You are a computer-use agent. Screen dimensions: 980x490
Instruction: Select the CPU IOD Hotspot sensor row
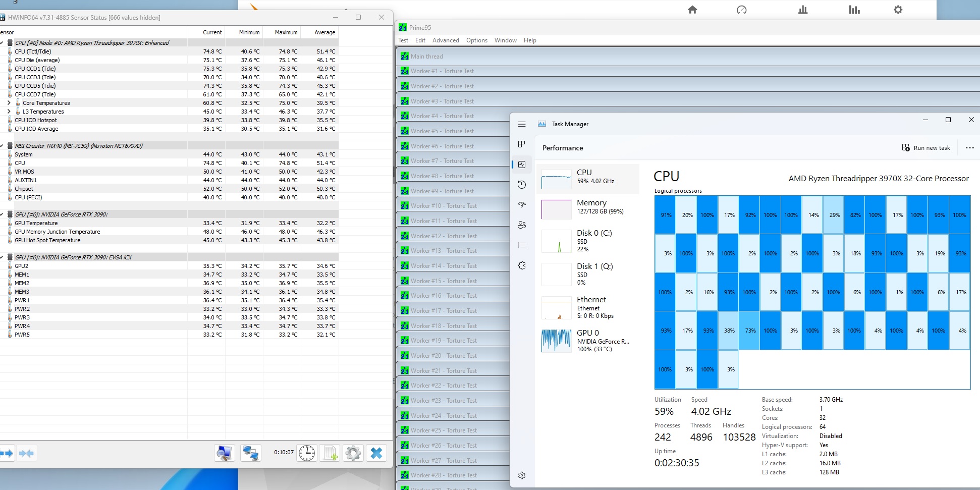[x=169, y=120]
